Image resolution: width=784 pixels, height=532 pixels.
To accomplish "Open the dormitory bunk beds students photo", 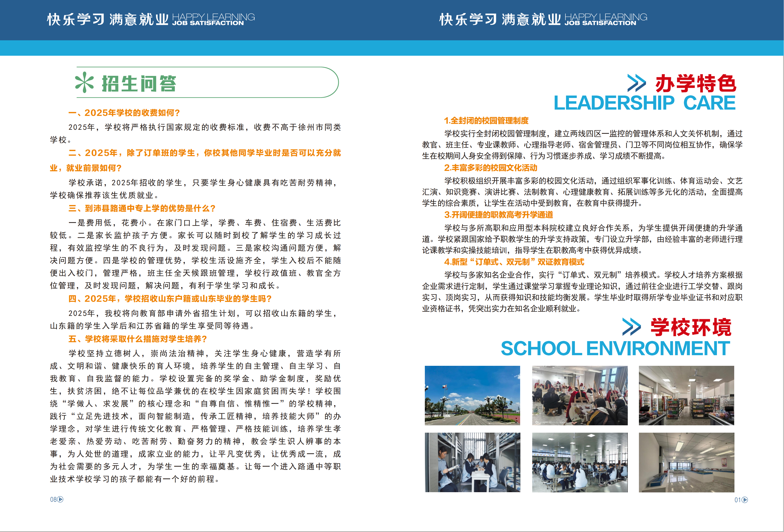I will coord(472,463).
